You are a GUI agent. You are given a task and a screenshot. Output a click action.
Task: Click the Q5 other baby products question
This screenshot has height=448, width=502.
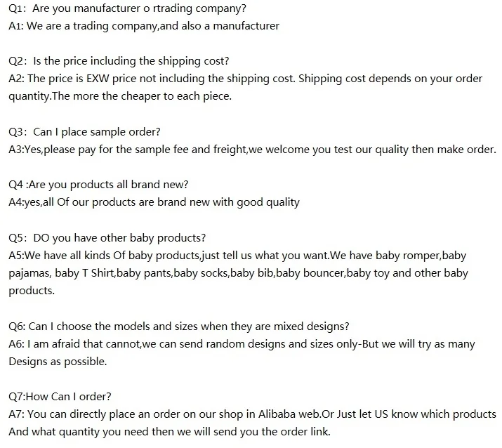(x=107, y=237)
